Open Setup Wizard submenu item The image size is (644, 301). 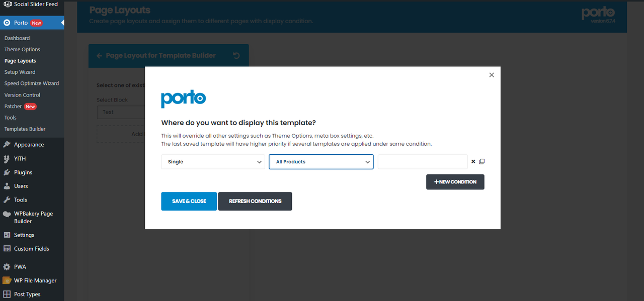click(x=20, y=72)
